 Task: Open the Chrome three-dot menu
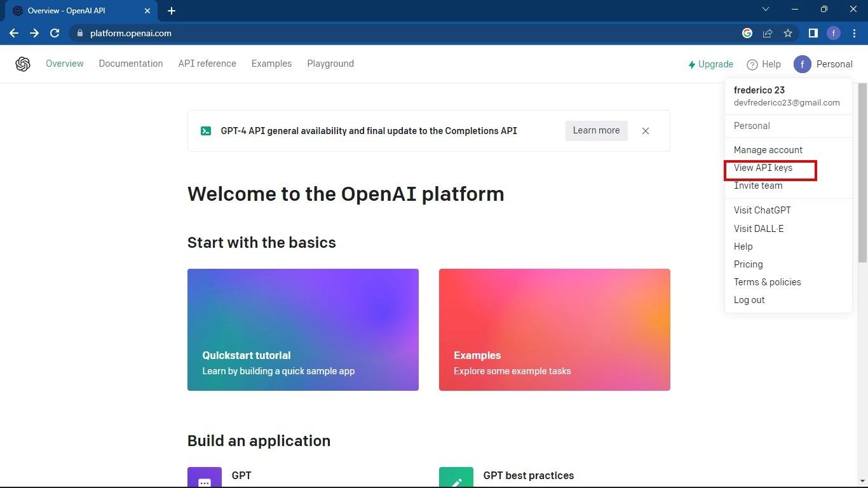(x=854, y=33)
